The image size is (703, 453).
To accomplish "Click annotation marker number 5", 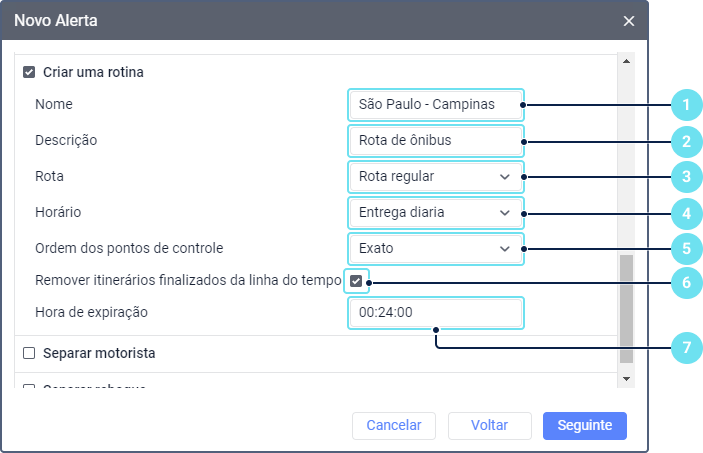I will pos(685,249).
